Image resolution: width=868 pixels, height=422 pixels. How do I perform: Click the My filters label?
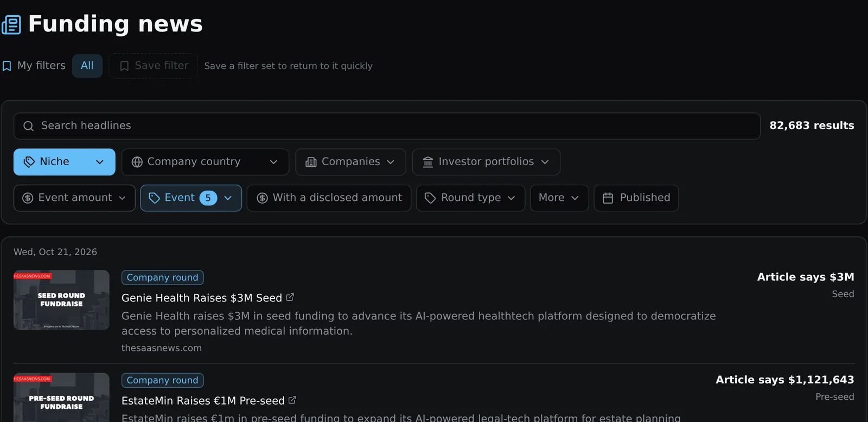tap(41, 66)
